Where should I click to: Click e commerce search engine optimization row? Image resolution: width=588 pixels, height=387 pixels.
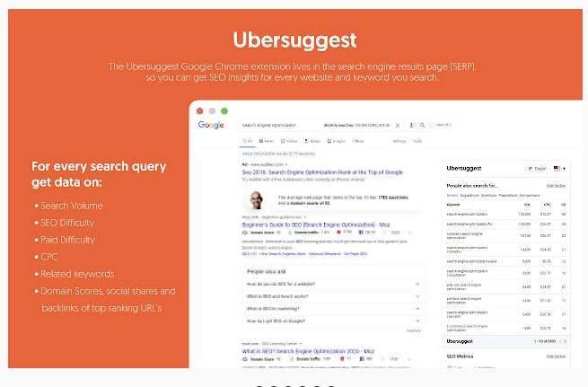[x=506, y=328]
